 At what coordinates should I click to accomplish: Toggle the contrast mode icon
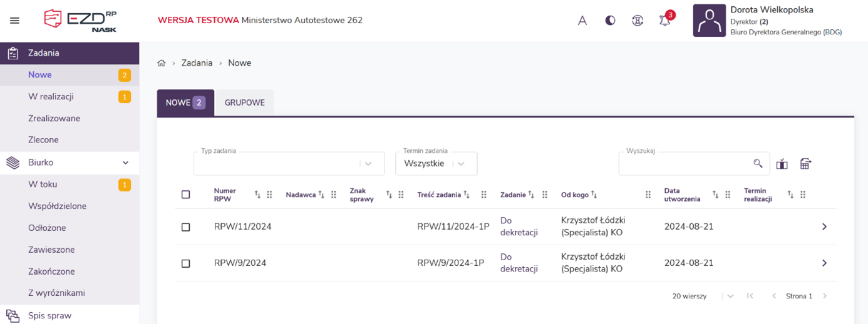[x=610, y=21]
